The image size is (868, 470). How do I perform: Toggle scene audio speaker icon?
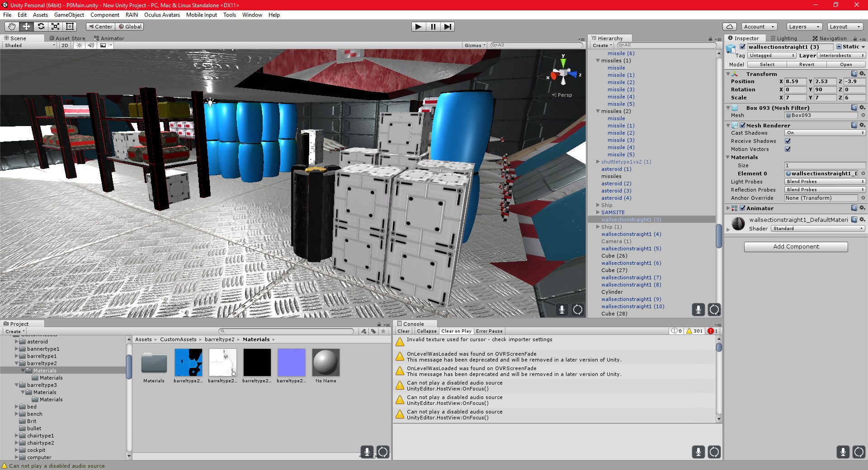tap(91, 45)
